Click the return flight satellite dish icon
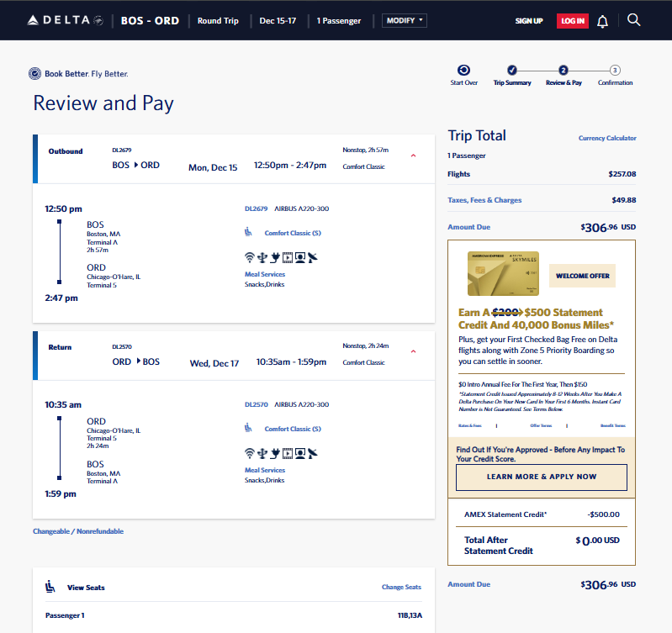 313,453
